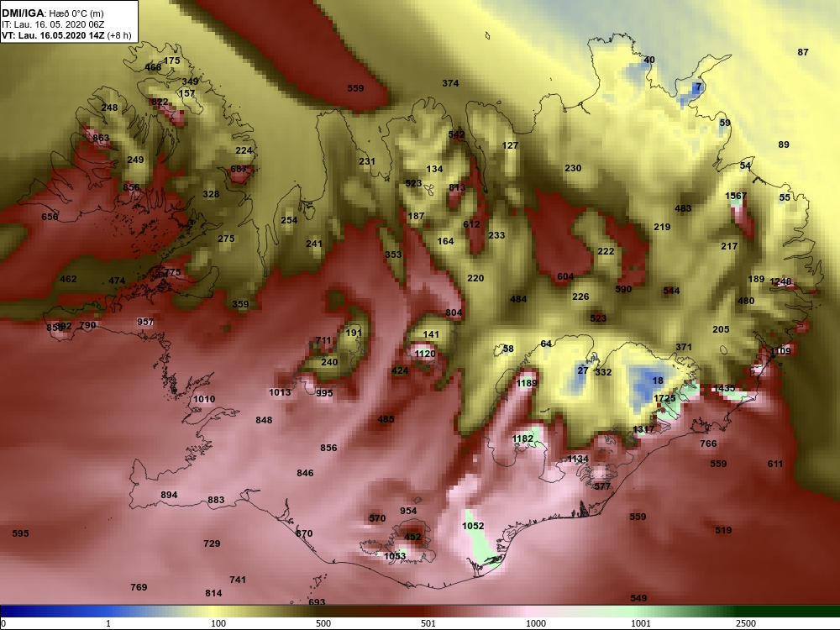Click the map value 1134

tap(578, 459)
